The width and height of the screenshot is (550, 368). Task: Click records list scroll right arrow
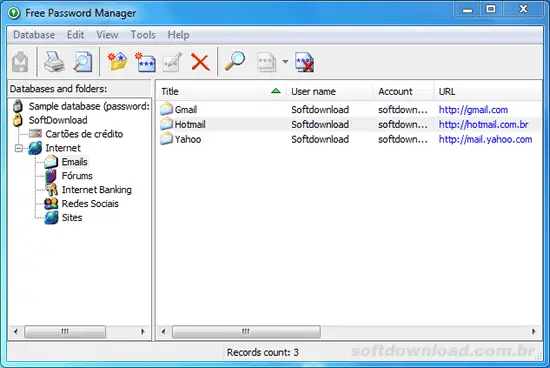pos(534,332)
